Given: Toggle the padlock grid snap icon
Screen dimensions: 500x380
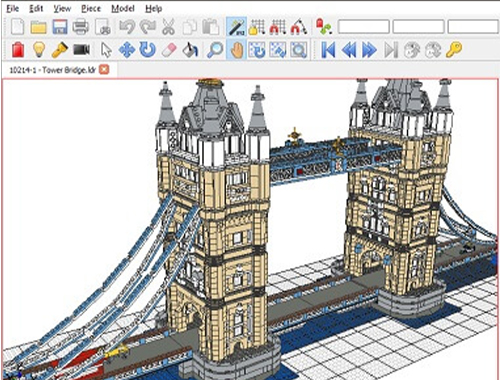Looking at the screenshot, I should pyautogui.click(x=257, y=27).
